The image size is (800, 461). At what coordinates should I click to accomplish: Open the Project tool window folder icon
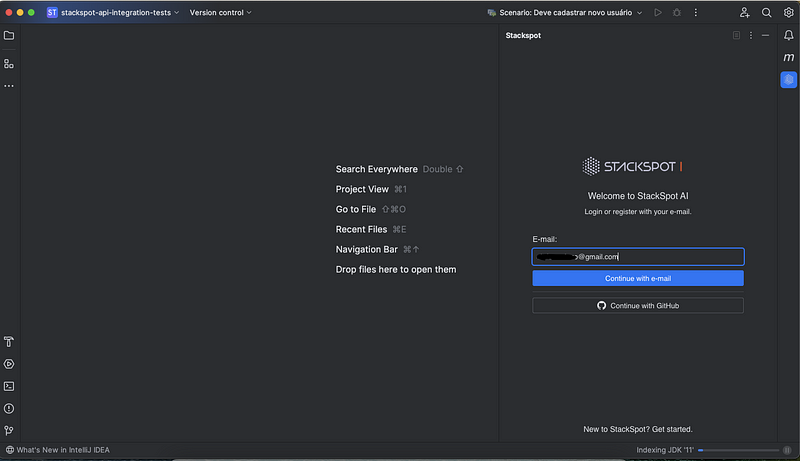(9, 35)
